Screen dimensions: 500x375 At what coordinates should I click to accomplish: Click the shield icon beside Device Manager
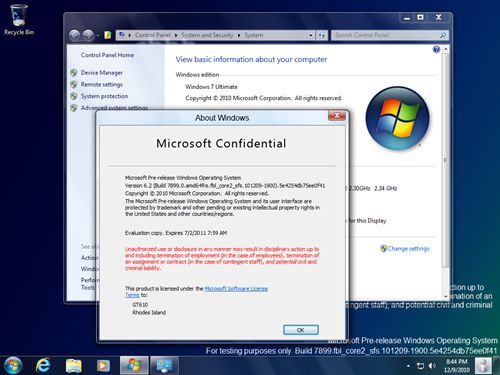tap(74, 73)
